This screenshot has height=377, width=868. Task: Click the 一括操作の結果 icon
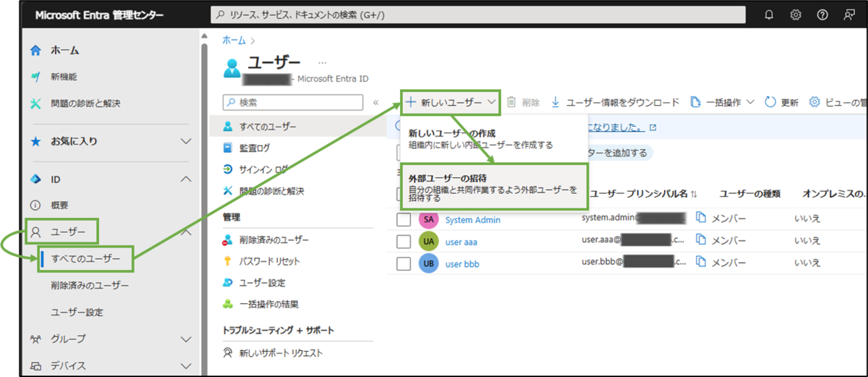(227, 305)
